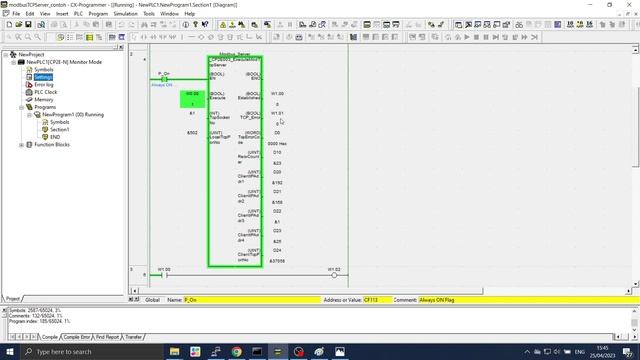Open the Insert menu
The width and height of the screenshot is (640, 360).
tap(62, 13)
